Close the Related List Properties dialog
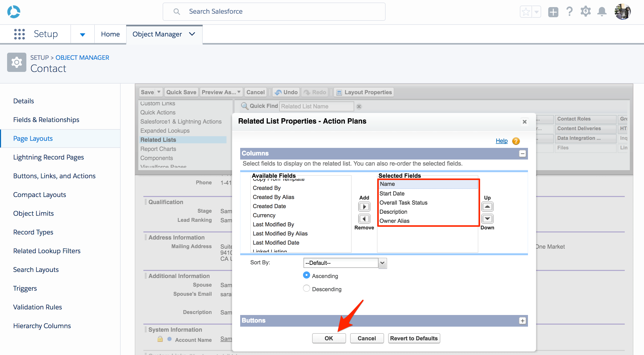 pyautogui.click(x=524, y=122)
